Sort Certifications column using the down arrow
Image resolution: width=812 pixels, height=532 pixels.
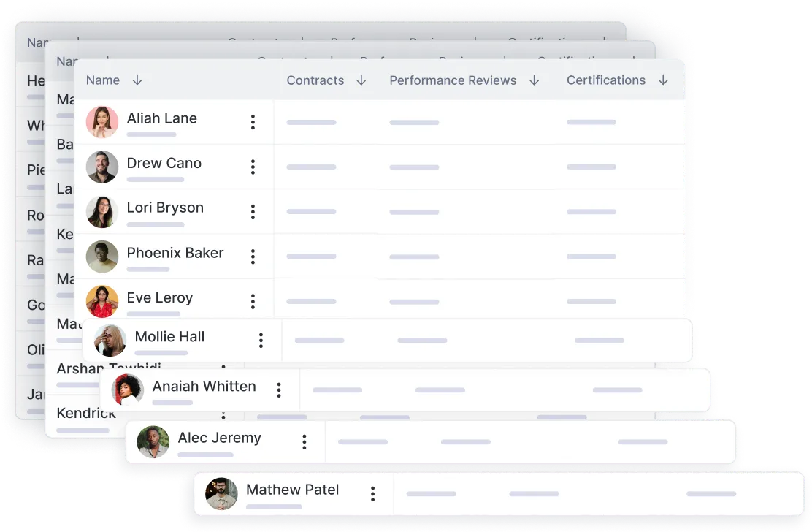pos(663,80)
